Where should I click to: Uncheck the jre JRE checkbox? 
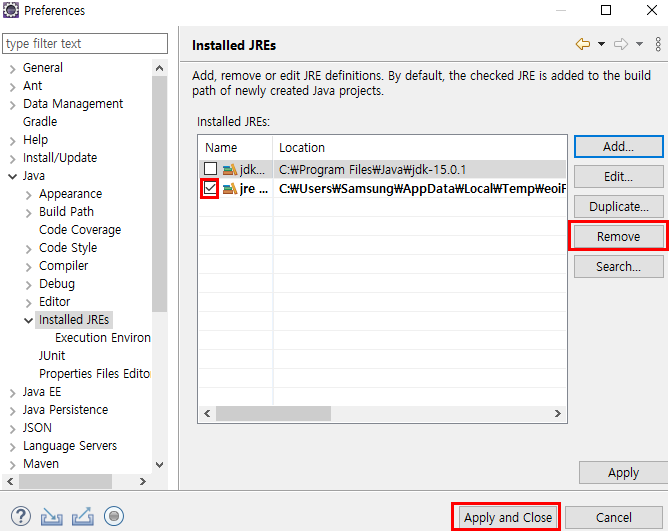click(x=210, y=188)
